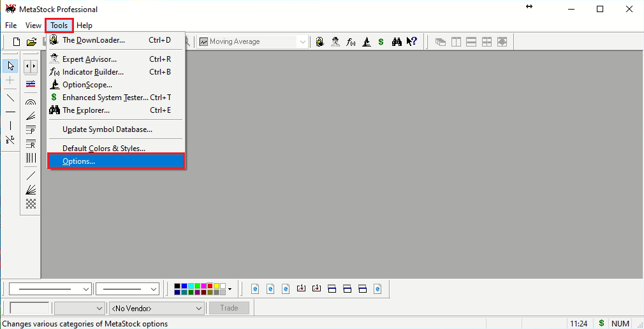Click the scroll left arrow in tool palette
Image resolution: width=644 pixels, height=329 pixels.
[27, 66]
